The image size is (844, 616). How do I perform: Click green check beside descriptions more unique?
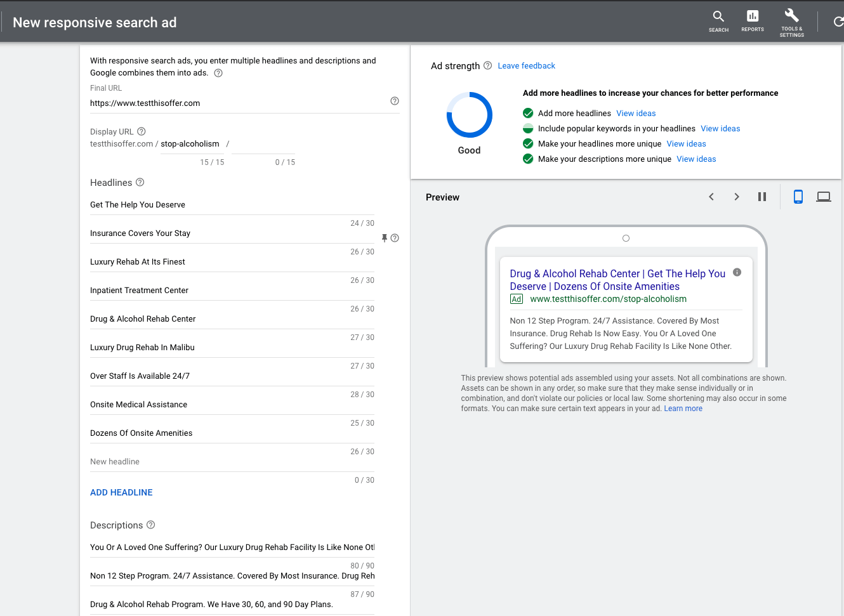[528, 159]
